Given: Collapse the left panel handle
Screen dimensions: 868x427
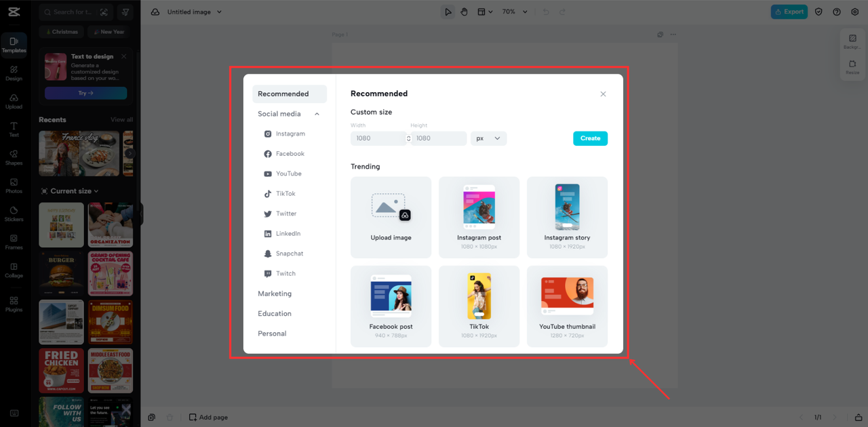Looking at the screenshot, I should pyautogui.click(x=142, y=213).
